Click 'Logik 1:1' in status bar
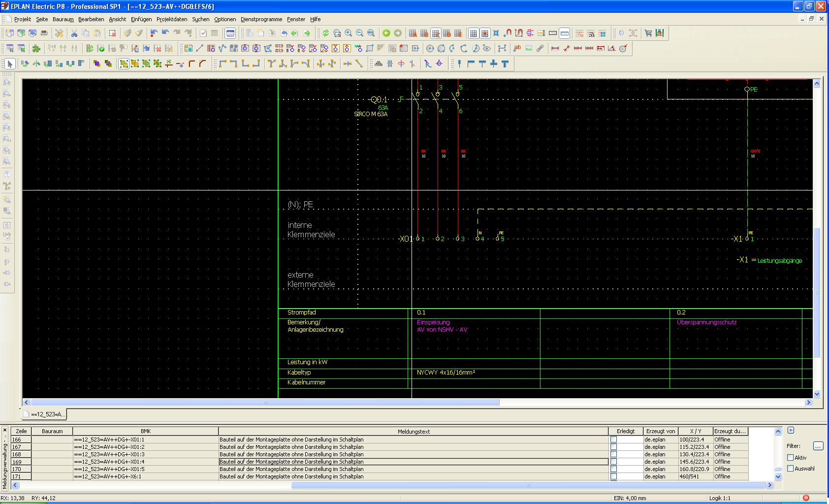829x504 pixels. pyautogui.click(x=720, y=498)
